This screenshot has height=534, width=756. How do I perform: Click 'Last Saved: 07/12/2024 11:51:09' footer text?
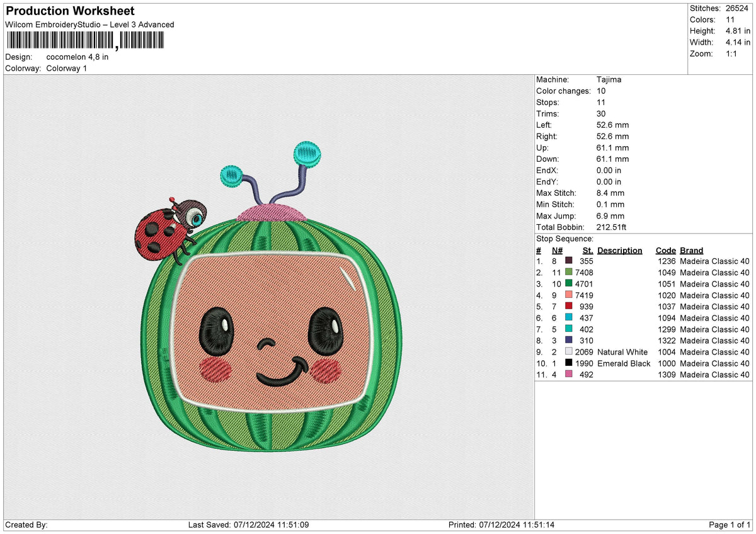tap(248, 525)
